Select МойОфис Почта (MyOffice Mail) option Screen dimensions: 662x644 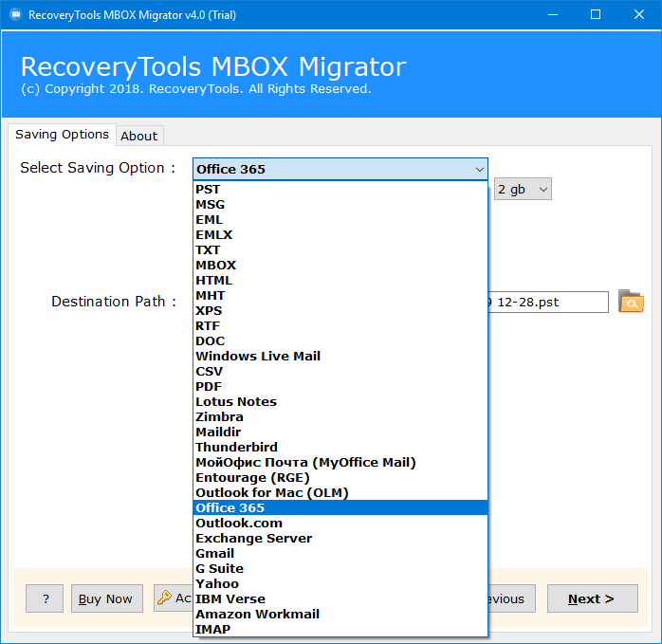[x=340, y=463]
